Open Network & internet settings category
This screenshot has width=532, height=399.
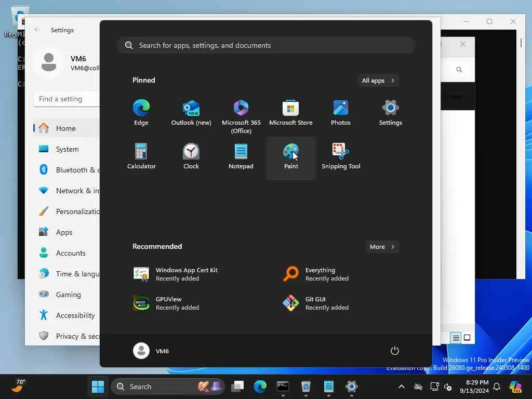66,190
